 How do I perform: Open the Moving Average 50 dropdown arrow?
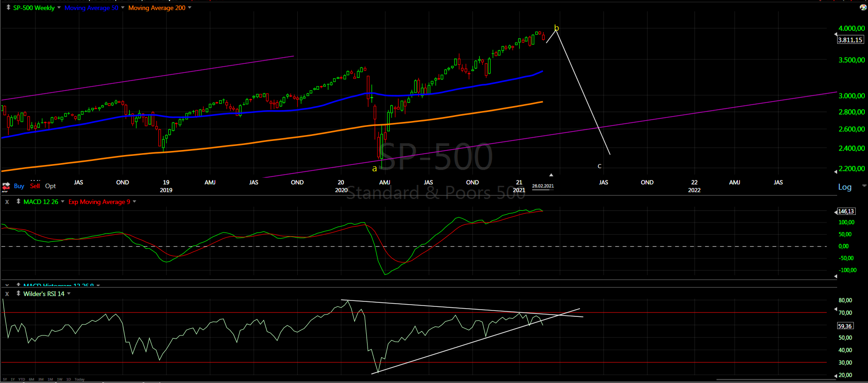pyautogui.click(x=123, y=8)
